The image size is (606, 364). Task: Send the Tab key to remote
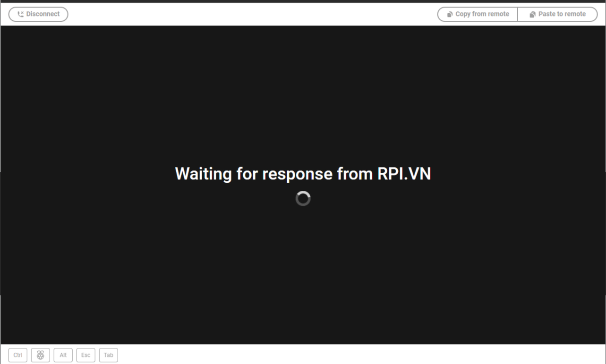click(109, 355)
